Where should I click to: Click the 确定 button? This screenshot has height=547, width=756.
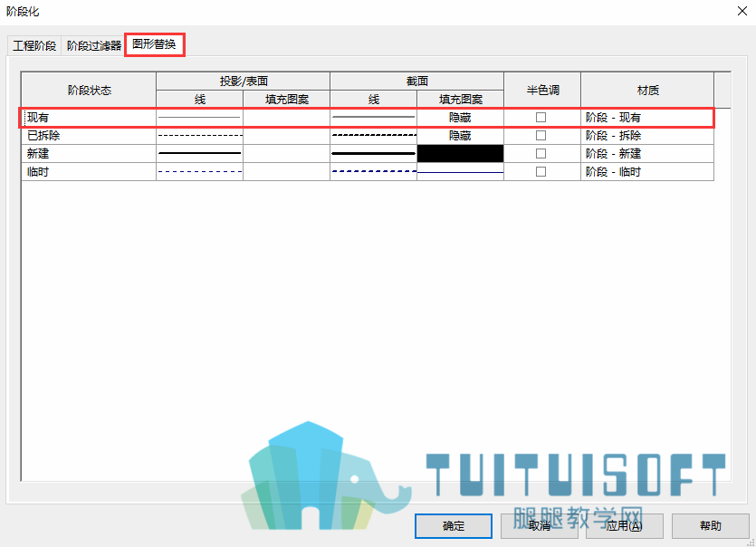click(454, 526)
